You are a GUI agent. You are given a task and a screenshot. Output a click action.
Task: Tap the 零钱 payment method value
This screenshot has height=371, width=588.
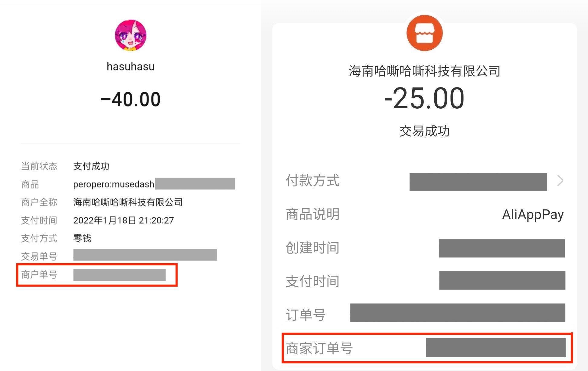coord(82,238)
